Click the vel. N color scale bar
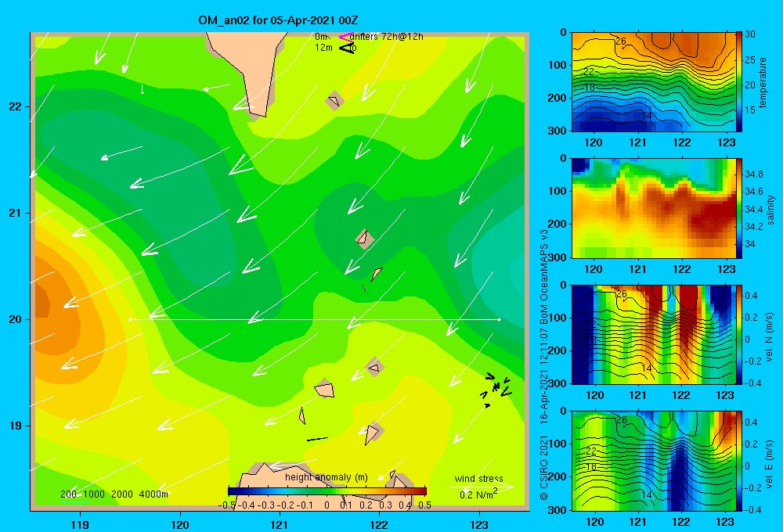Screen dimensions: 783x532 click(738, 334)
